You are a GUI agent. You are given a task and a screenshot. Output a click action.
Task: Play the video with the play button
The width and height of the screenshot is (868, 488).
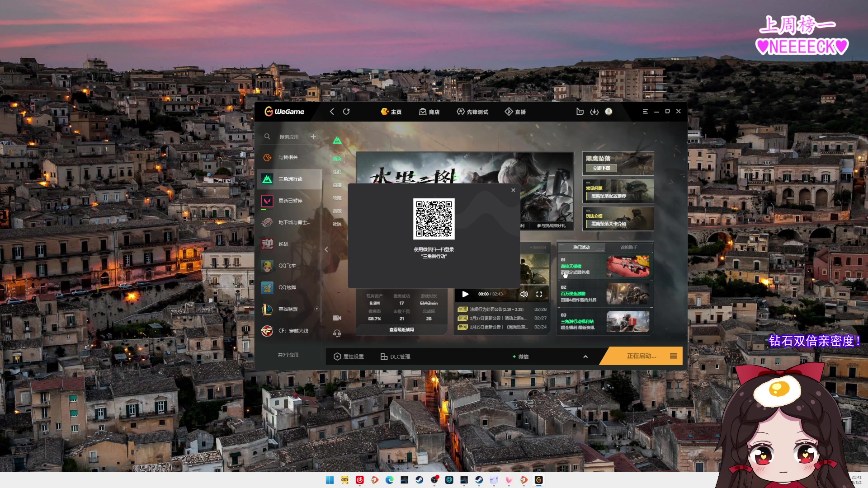coord(465,294)
